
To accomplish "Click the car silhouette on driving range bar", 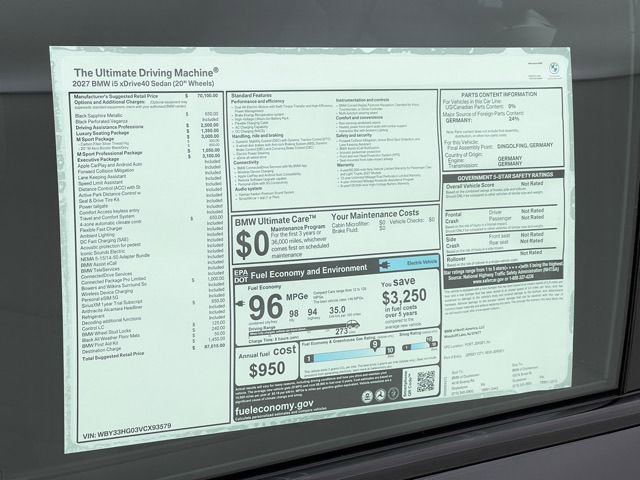I will tap(353, 325).
